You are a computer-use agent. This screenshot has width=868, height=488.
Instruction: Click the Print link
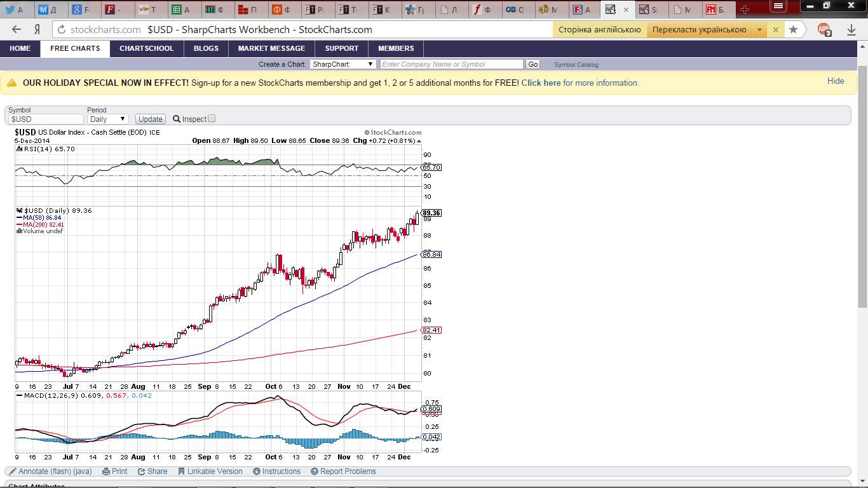pos(119,471)
